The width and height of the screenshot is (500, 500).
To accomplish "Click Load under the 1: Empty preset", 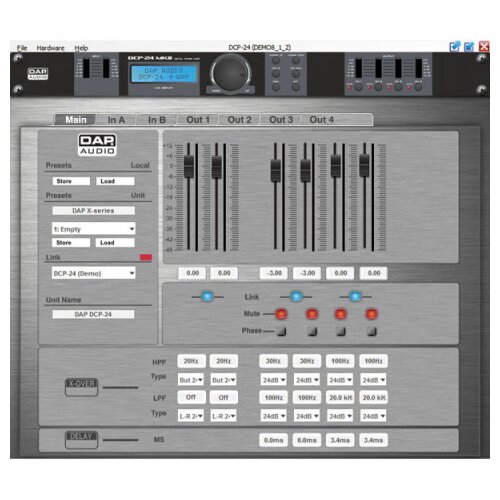I will 115,243.
